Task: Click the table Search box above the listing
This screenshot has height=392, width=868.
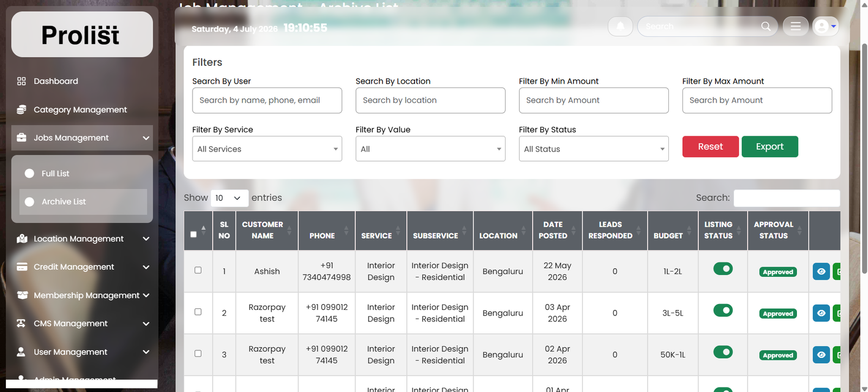Action: (787, 198)
